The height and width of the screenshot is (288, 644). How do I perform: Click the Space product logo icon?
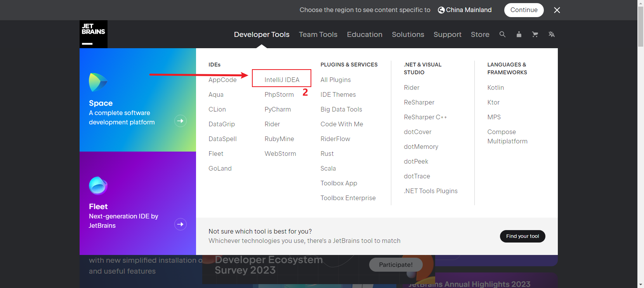coord(98,82)
